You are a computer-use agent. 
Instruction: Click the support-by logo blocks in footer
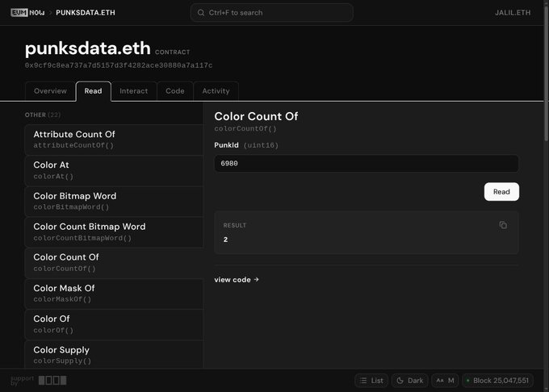[52, 380]
